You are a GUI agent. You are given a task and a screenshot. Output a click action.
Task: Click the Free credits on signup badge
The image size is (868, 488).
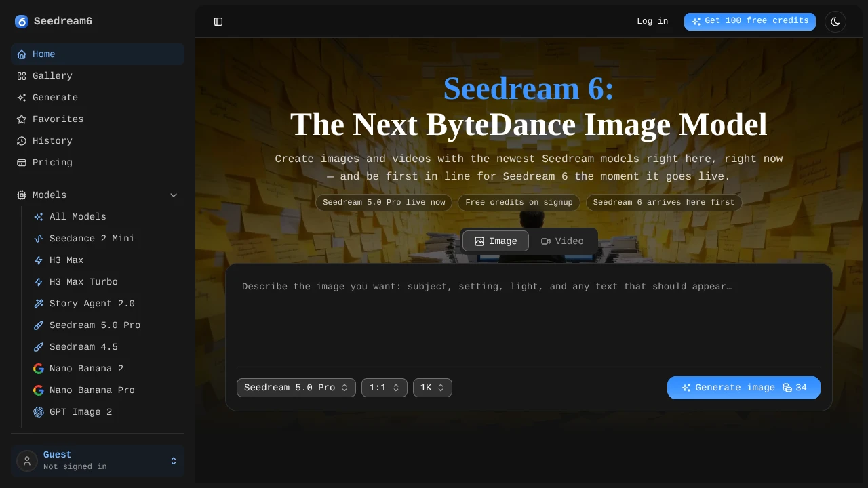pos(519,203)
